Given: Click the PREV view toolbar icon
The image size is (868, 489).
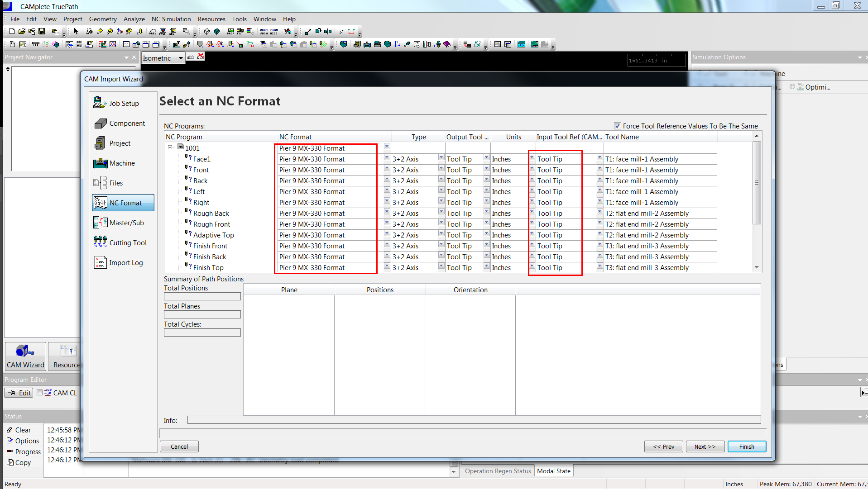Looking at the screenshot, I should pos(153,31).
